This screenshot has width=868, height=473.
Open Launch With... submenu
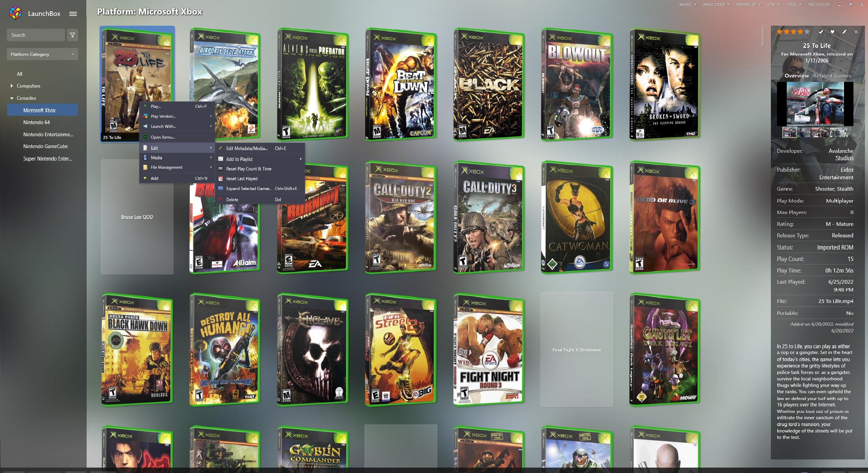(177, 126)
